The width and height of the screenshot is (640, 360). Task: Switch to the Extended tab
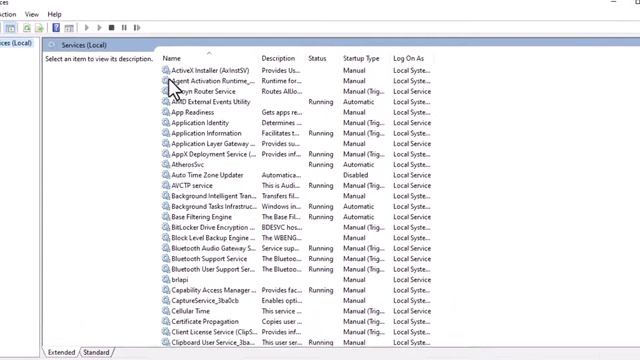[61, 352]
